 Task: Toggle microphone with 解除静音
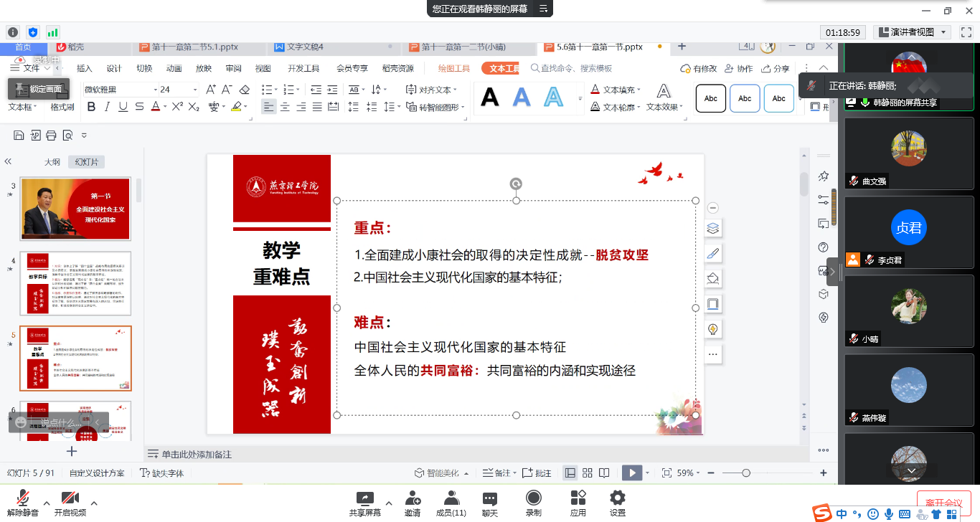pyautogui.click(x=23, y=503)
